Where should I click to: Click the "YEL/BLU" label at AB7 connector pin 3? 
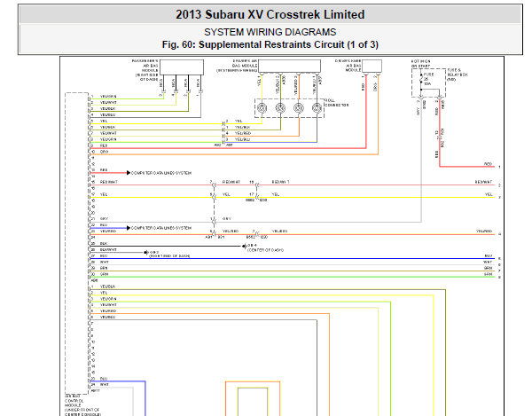[243, 139]
